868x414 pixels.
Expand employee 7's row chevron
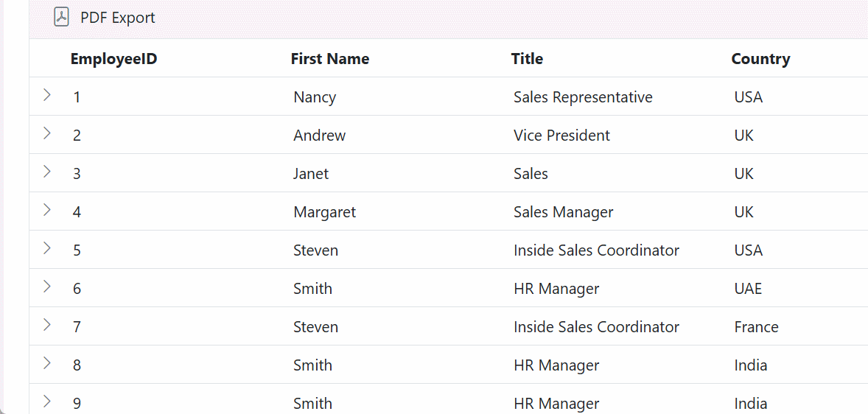(x=47, y=324)
